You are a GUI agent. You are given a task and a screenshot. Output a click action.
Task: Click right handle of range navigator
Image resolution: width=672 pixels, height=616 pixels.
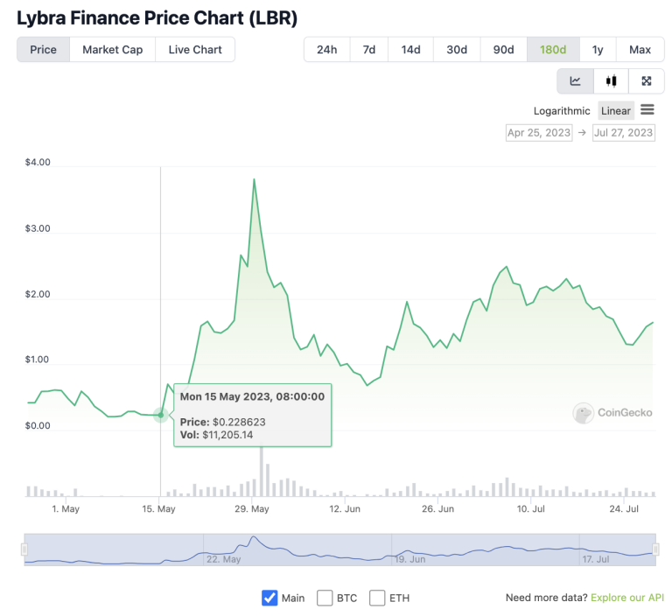656,549
